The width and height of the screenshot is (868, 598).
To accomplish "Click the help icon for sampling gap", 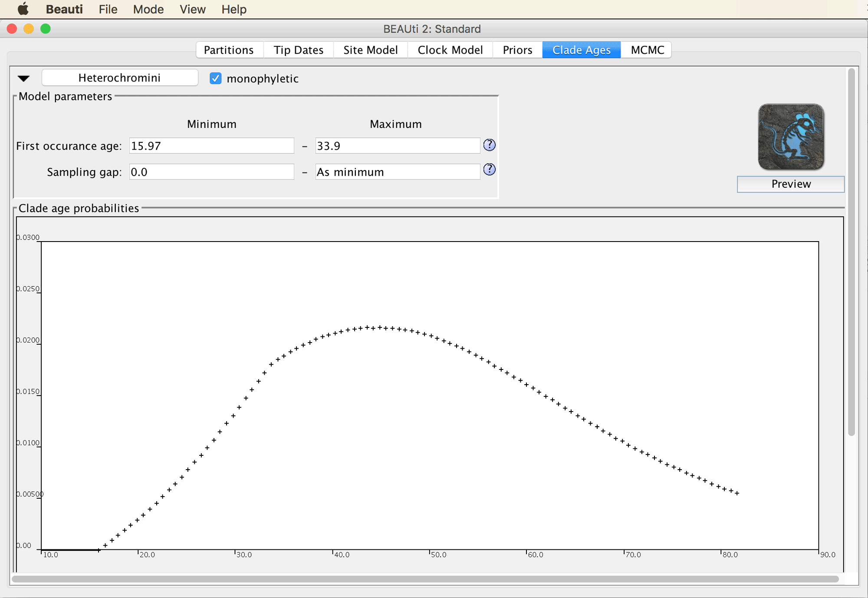I will pyautogui.click(x=489, y=170).
